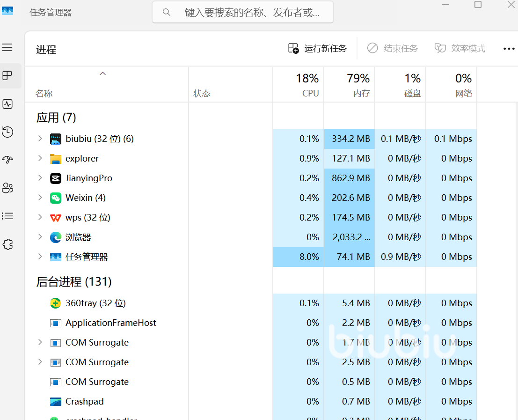Viewport: 518px width, 420px height.
Task: Click the search box in title bar
Action: tap(243, 12)
